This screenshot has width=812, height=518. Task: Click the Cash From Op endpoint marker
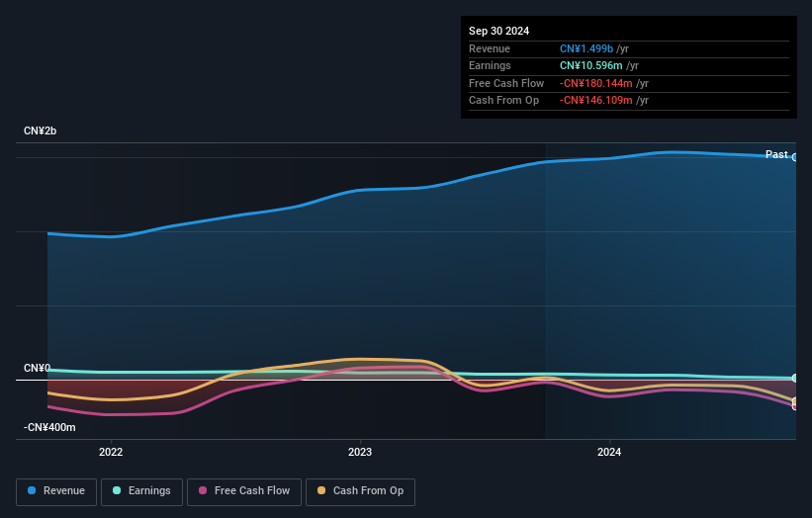(x=795, y=401)
